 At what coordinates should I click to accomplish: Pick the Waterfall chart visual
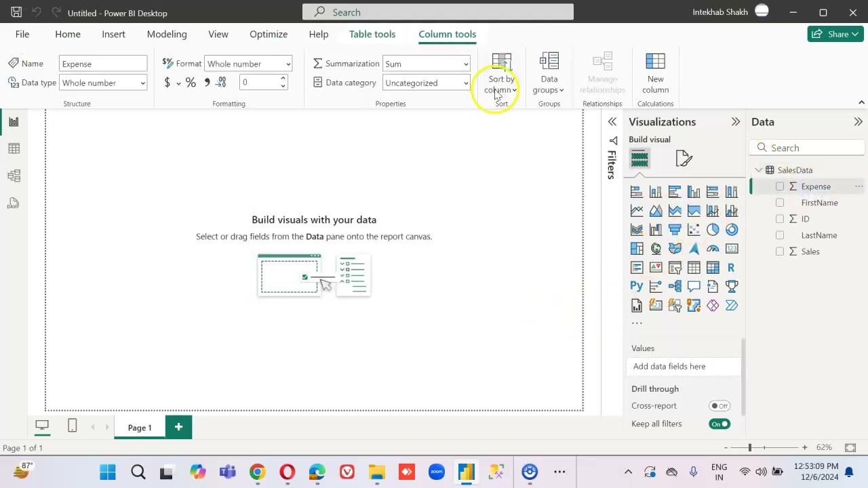pyautogui.click(x=656, y=230)
